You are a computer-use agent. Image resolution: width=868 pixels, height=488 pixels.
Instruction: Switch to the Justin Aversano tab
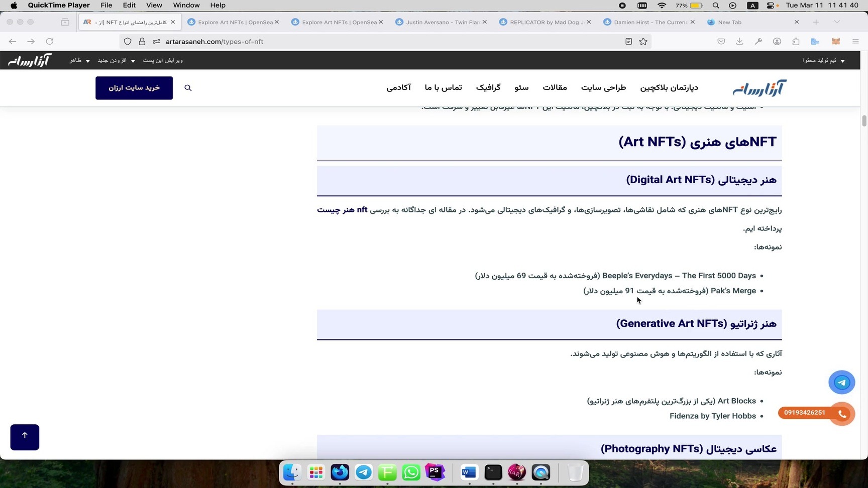[x=442, y=22]
